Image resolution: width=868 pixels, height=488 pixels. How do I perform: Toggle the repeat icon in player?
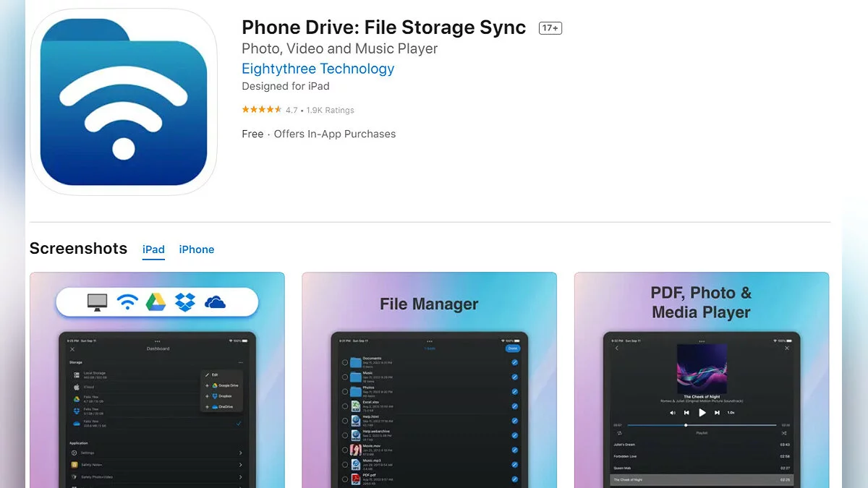pos(619,433)
